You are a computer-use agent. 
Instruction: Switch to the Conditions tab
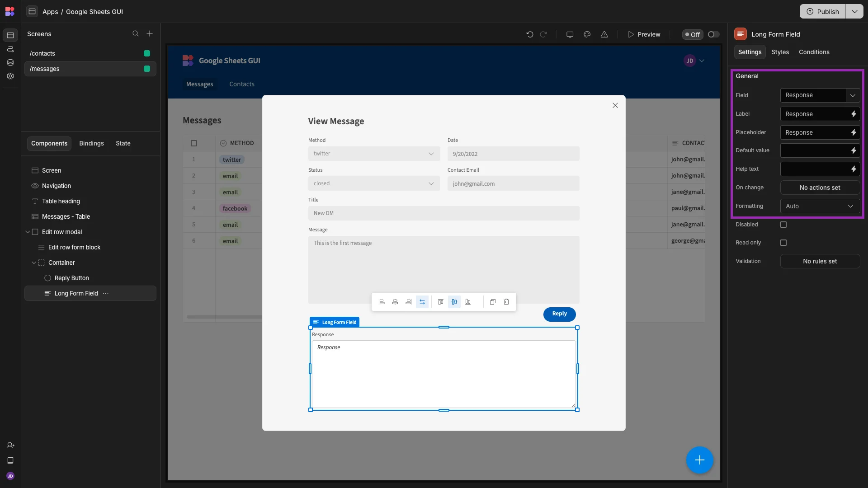[x=814, y=52]
